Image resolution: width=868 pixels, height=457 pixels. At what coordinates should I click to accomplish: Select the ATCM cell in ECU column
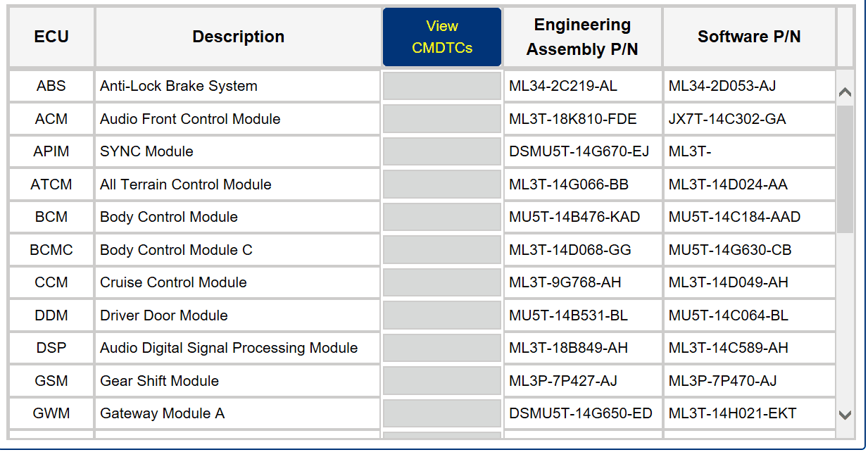coord(51,184)
